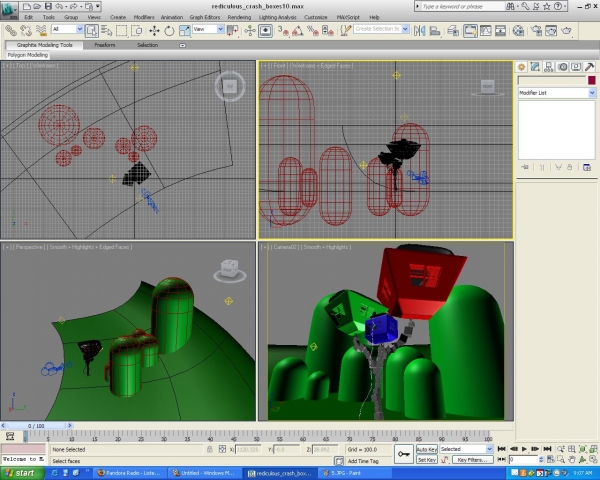Image resolution: width=600 pixels, height=480 pixels.
Task: Toggle the Graphite Modeling Tools ribbon
Action: tap(470, 30)
